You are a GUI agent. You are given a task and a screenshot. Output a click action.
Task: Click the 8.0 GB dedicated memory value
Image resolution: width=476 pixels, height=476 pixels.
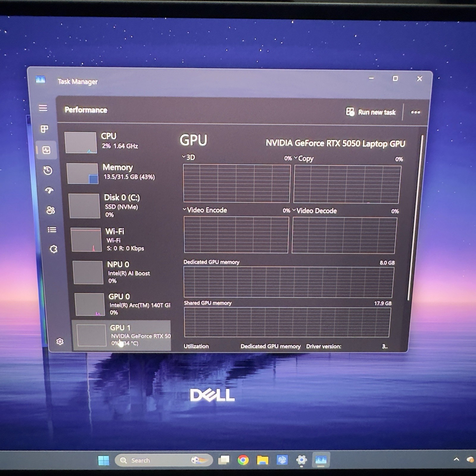coord(387,263)
